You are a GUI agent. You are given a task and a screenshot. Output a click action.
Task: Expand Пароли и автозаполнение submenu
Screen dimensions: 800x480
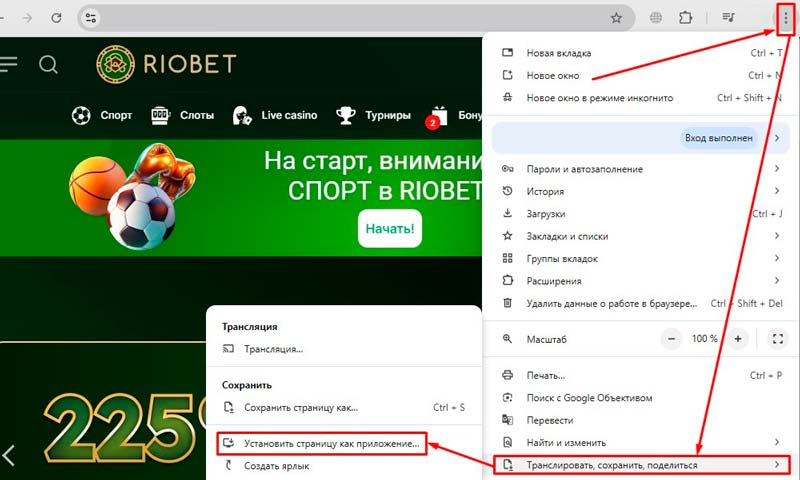coord(642,169)
